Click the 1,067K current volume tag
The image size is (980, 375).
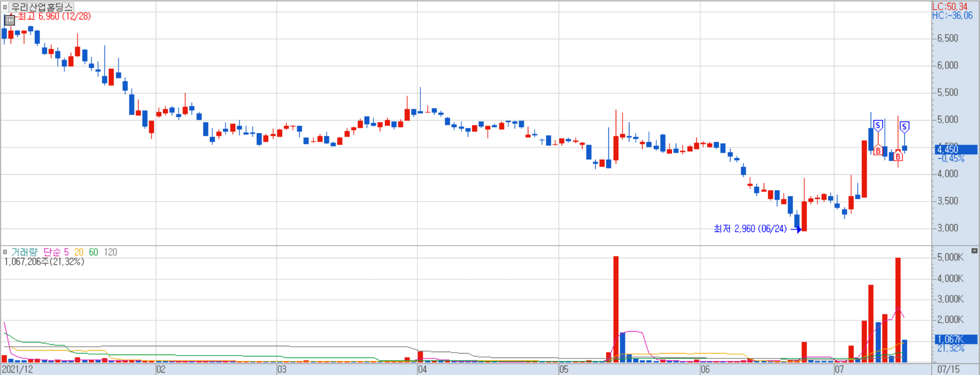[x=956, y=339]
